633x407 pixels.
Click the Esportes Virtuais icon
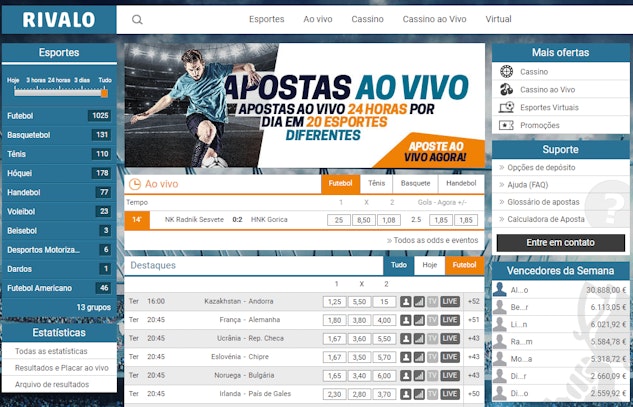coord(507,107)
